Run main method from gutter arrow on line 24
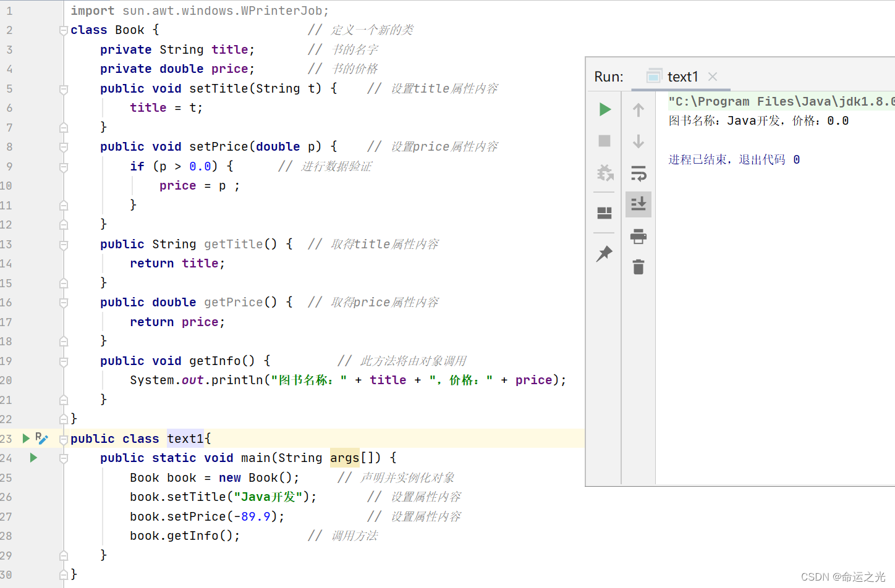This screenshot has width=895, height=588. point(33,458)
